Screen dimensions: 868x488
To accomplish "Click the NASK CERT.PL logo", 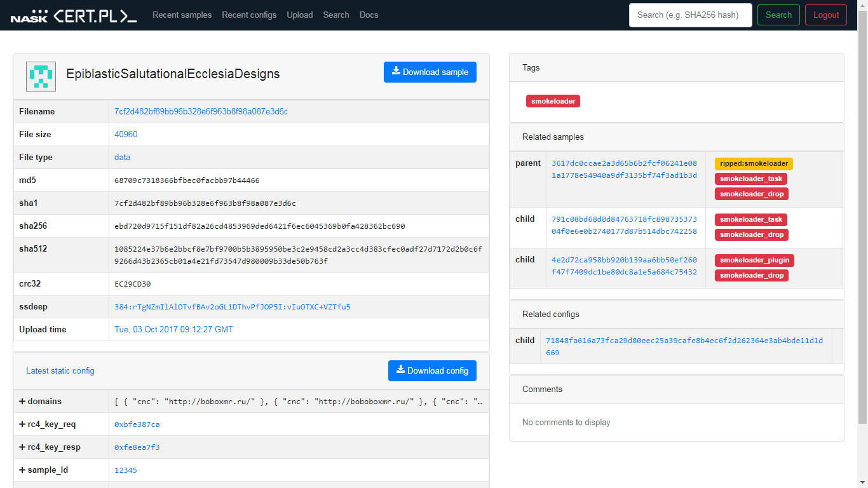I will [x=73, y=15].
